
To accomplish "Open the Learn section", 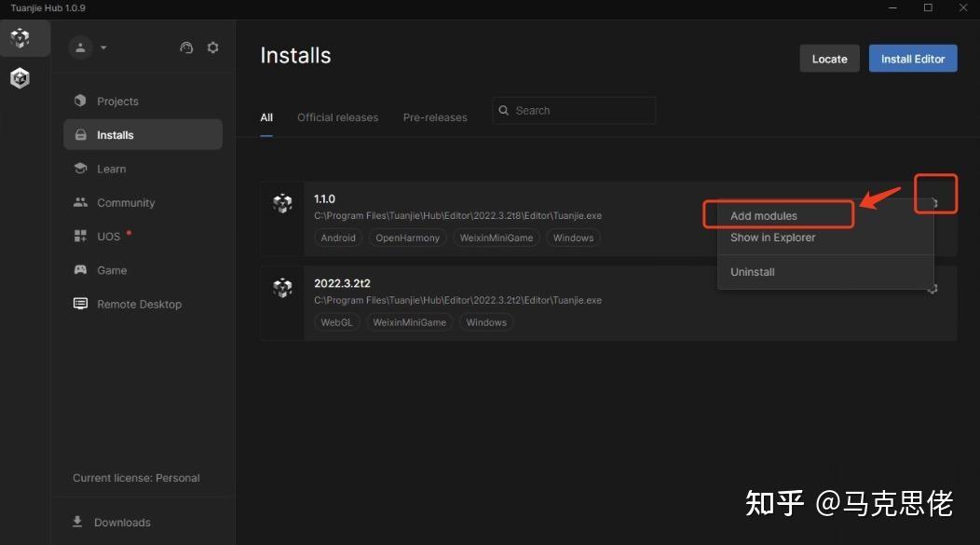I will point(111,169).
